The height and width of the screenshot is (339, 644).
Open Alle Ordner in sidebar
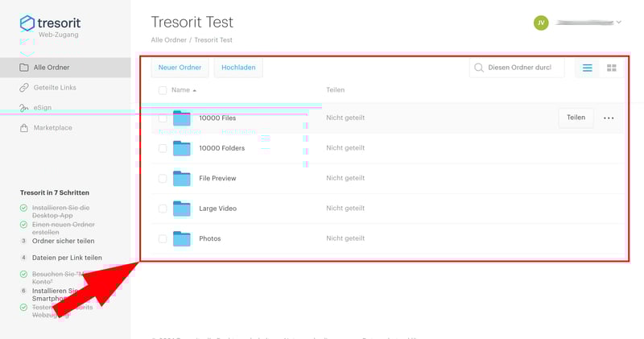pos(65,68)
